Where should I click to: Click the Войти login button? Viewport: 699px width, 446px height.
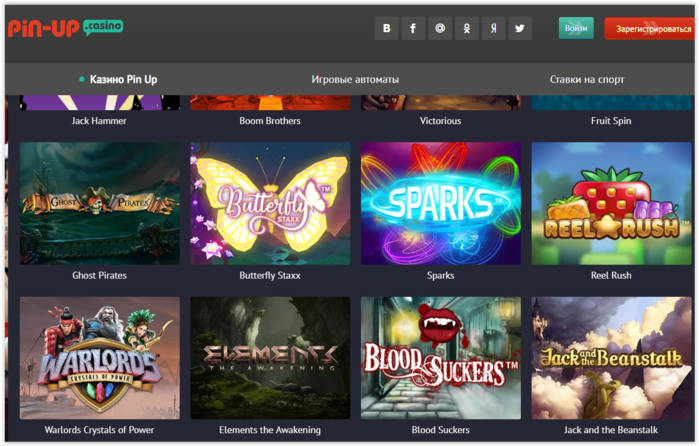[576, 28]
